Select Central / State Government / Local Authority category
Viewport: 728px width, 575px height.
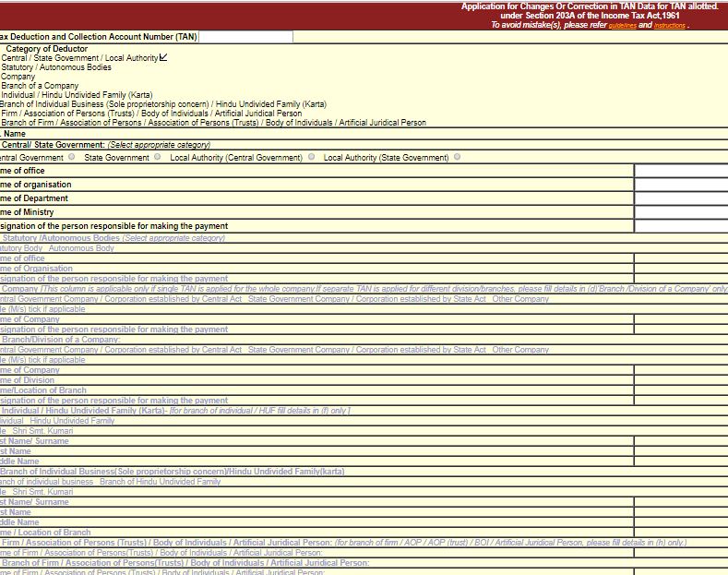(79, 58)
